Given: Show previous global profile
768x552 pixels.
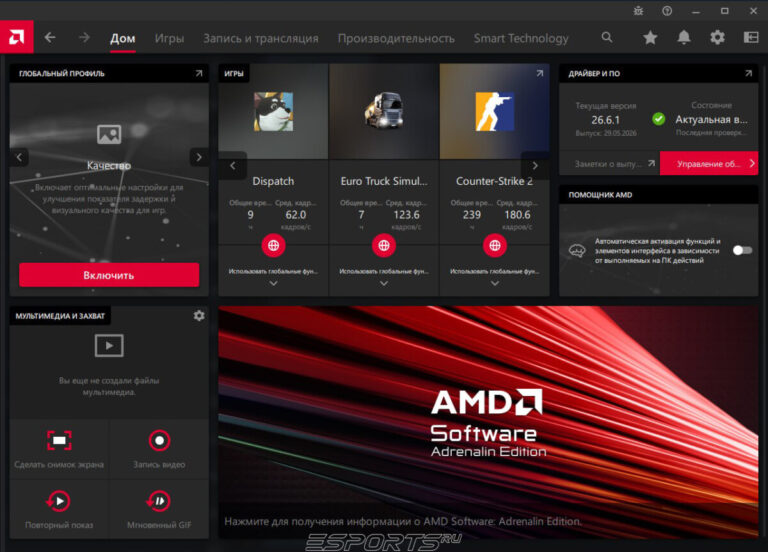Looking at the screenshot, I should tap(19, 157).
